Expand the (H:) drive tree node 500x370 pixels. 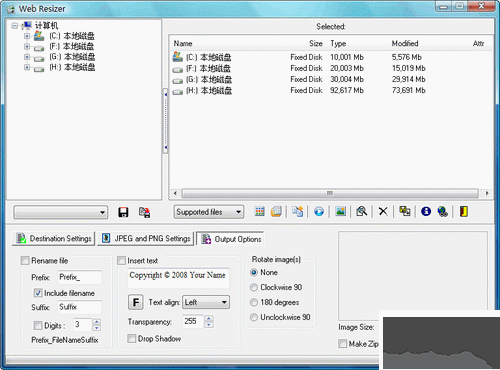[27, 67]
